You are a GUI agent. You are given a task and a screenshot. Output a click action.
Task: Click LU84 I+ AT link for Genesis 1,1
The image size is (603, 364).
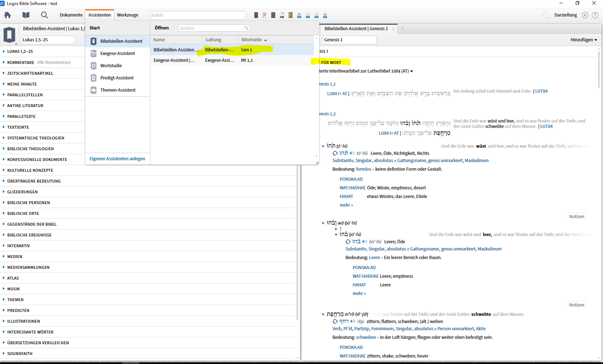tap(337, 93)
